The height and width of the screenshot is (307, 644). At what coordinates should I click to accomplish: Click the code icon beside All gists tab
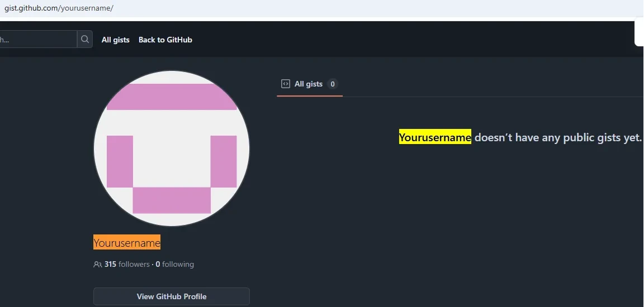pos(286,84)
